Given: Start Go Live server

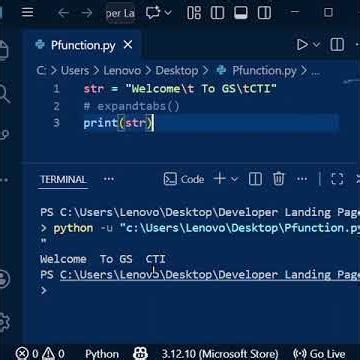Looking at the screenshot, I should point(319,354).
